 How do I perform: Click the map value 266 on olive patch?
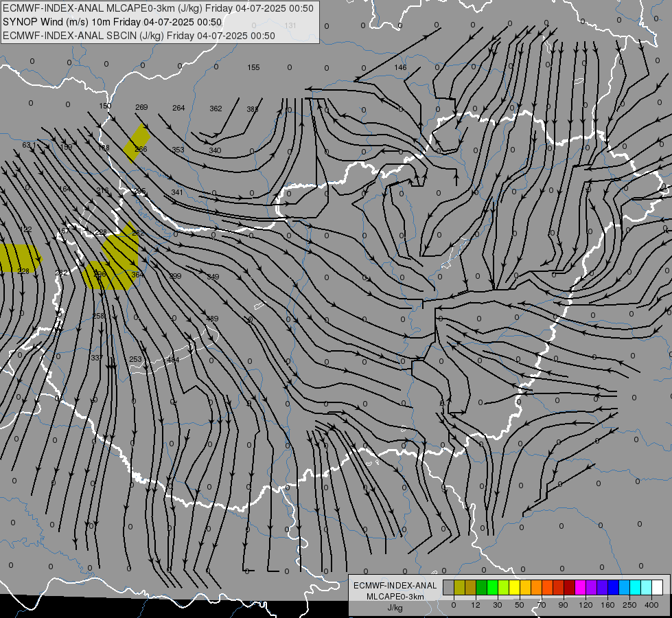coord(141,149)
